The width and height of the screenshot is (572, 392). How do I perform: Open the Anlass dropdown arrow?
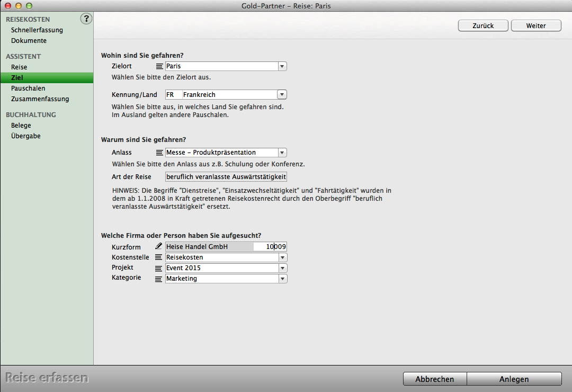pyautogui.click(x=282, y=153)
